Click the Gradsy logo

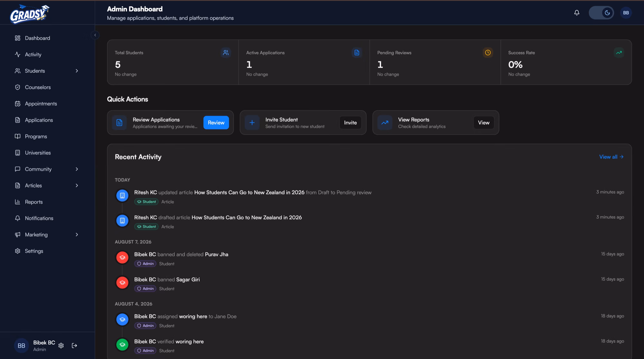30,14
